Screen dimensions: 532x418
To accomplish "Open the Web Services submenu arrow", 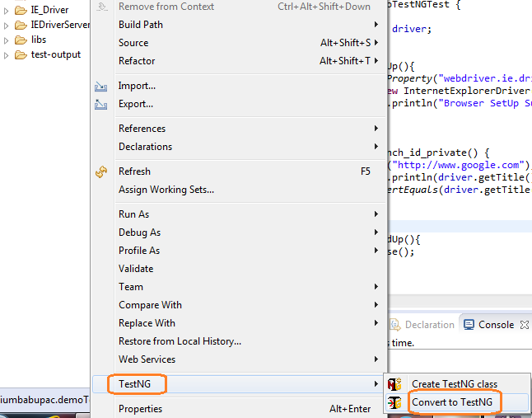I will [x=376, y=359].
